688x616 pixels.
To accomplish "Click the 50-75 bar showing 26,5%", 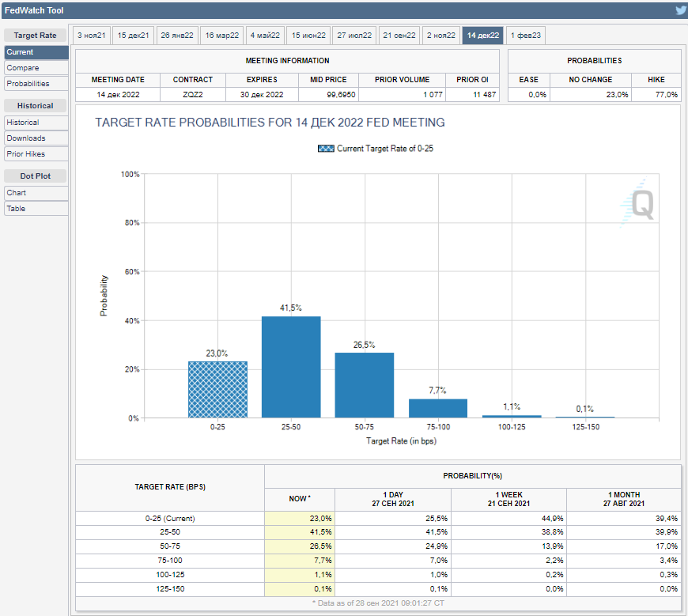I will [365, 385].
